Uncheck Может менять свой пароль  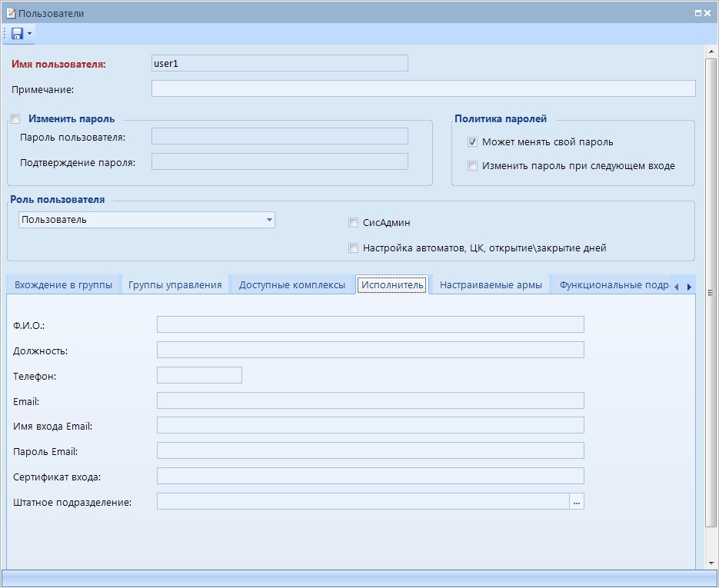[473, 142]
